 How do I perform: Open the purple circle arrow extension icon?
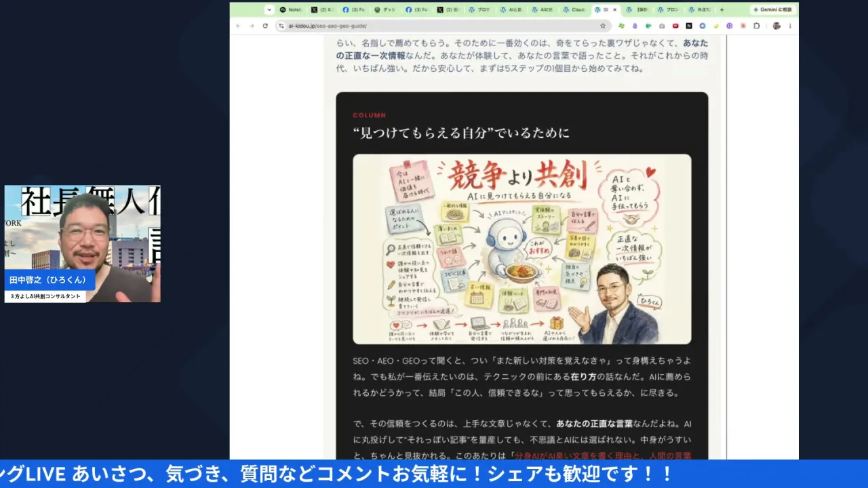click(730, 26)
